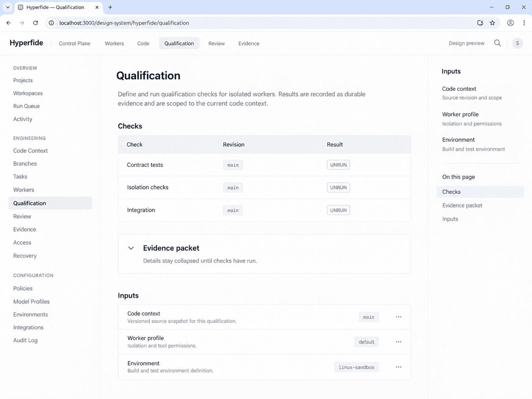Screen dimensions: 532x399
Task: Open Policies in the sidebar
Action: point(23,288)
